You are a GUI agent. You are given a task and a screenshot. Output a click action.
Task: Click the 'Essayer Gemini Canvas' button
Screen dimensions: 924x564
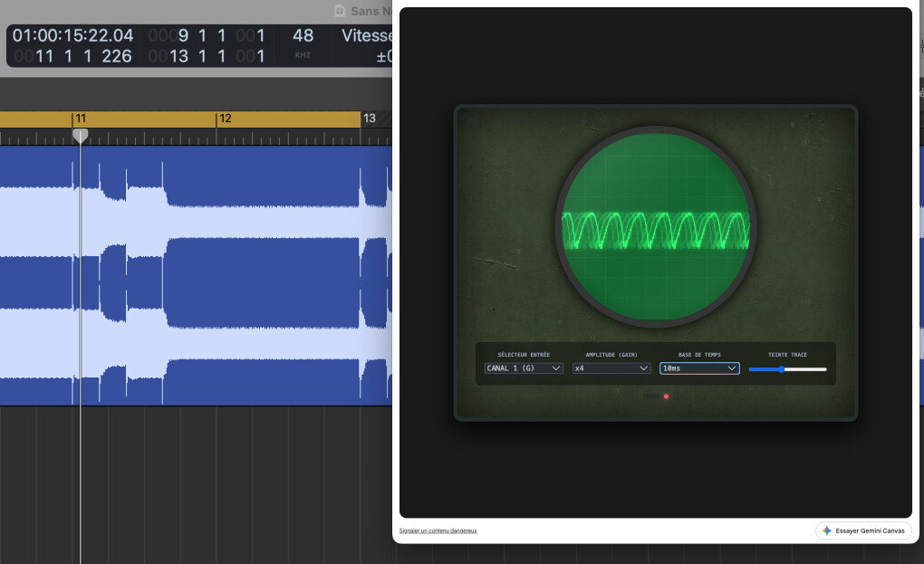tap(863, 531)
